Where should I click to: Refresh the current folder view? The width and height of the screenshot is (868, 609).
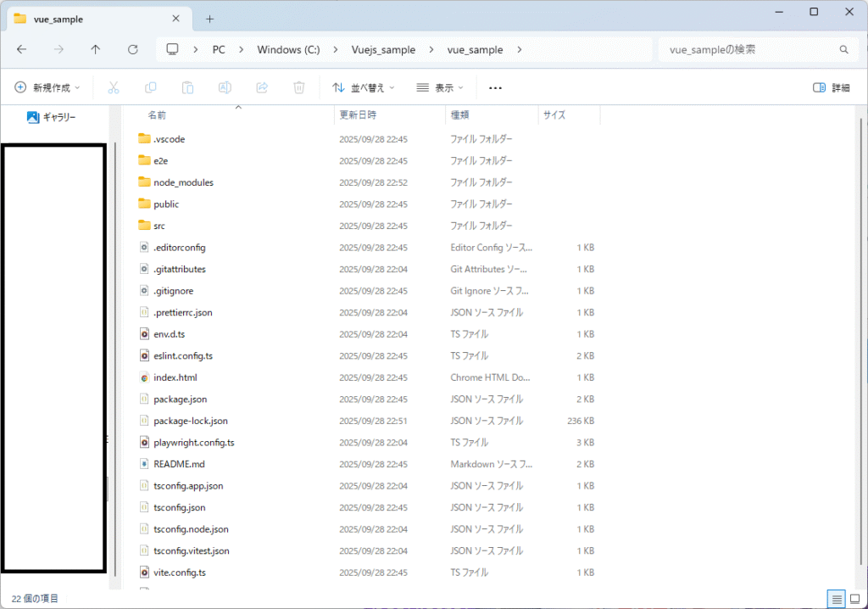pos(132,50)
